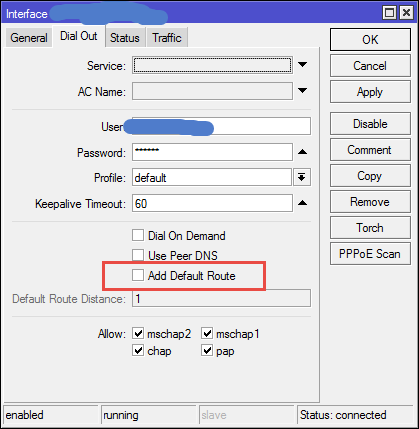Check the Use Peer DNS option

pos(138,255)
